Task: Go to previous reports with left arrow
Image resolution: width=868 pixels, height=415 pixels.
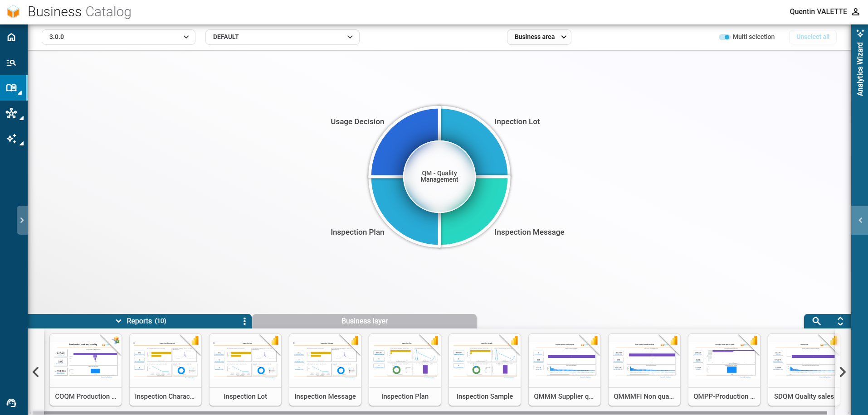Action: coord(36,372)
